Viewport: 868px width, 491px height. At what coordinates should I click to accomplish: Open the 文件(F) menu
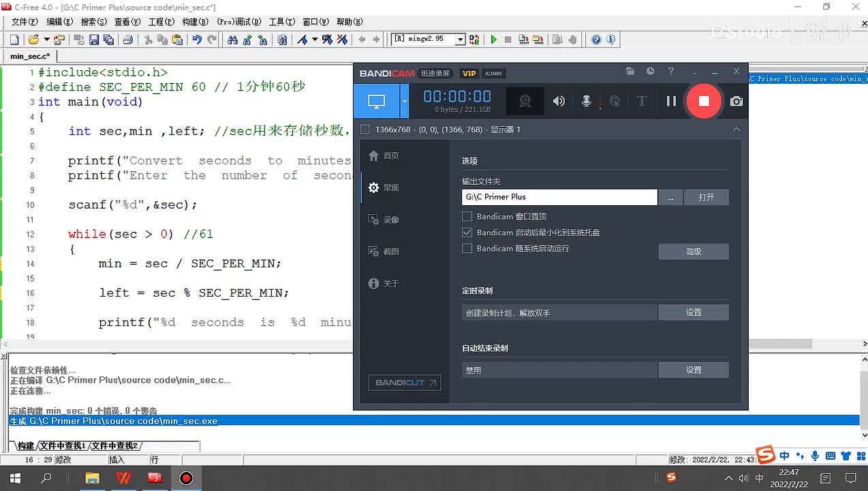(x=24, y=22)
